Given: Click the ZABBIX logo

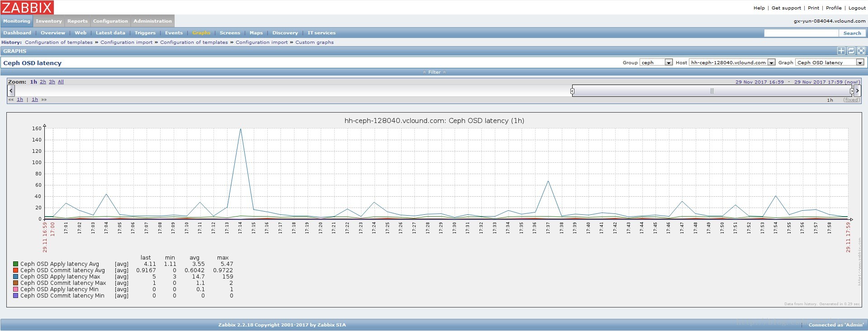Looking at the screenshot, I should click(27, 7).
